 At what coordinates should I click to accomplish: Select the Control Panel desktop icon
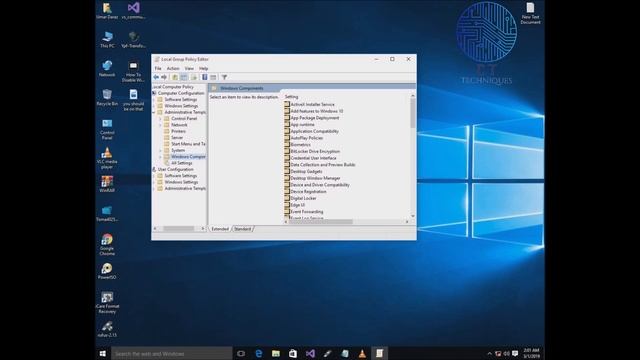[107, 129]
